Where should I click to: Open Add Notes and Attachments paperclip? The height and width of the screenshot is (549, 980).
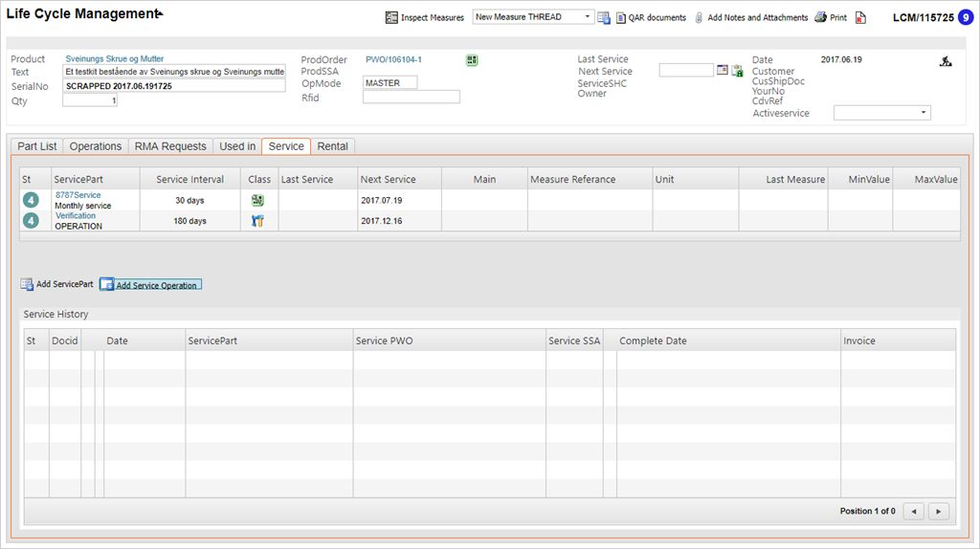(x=700, y=17)
